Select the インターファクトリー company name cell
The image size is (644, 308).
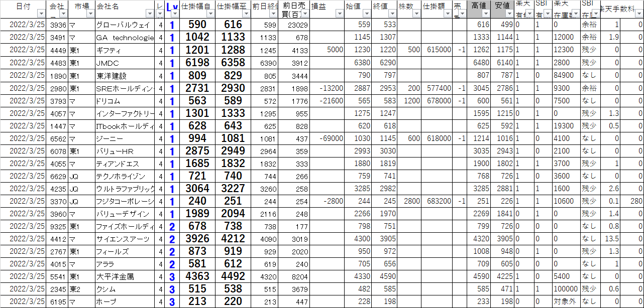click(x=125, y=113)
